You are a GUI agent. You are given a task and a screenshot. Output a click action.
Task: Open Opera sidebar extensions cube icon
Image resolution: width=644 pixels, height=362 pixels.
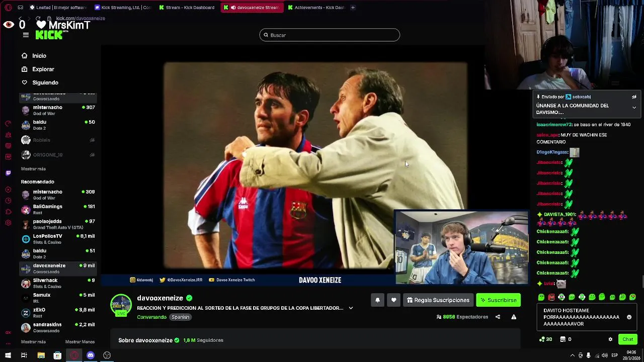point(8,212)
